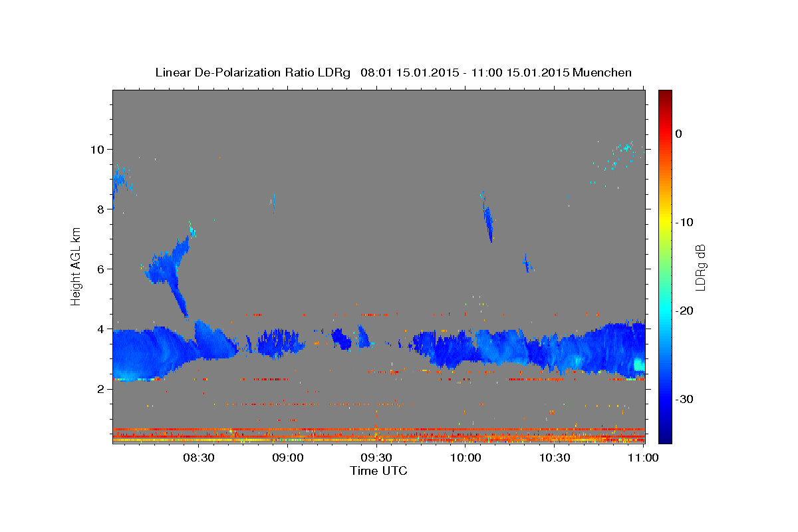
Task: Click the plot title 'Linear De-Polarization Ratio LDRg'
Action: (253, 72)
